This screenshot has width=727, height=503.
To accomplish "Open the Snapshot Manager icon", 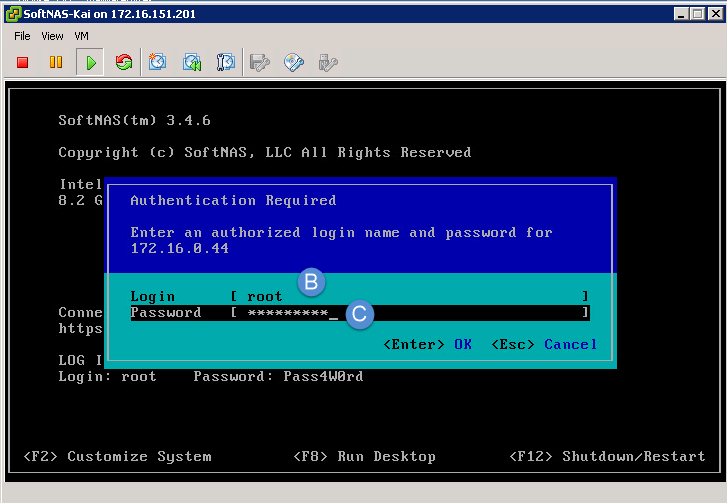I will 226,63.
